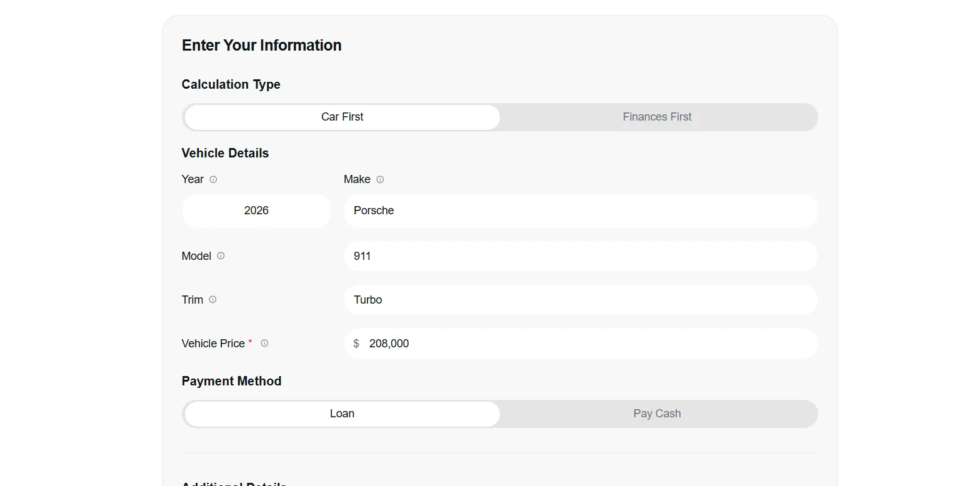980x486 pixels.
Task: Show the info tooltip next to Trim
Action: click(212, 299)
